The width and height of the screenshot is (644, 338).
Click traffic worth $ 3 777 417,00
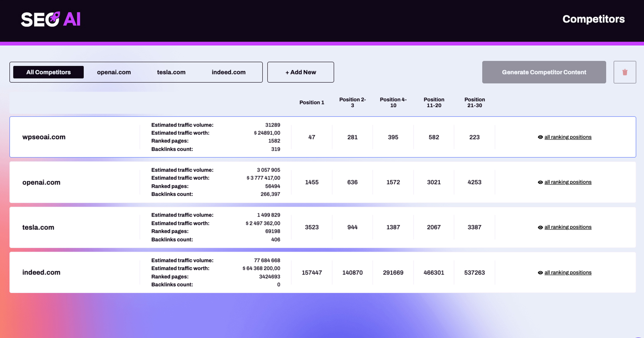point(263,178)
